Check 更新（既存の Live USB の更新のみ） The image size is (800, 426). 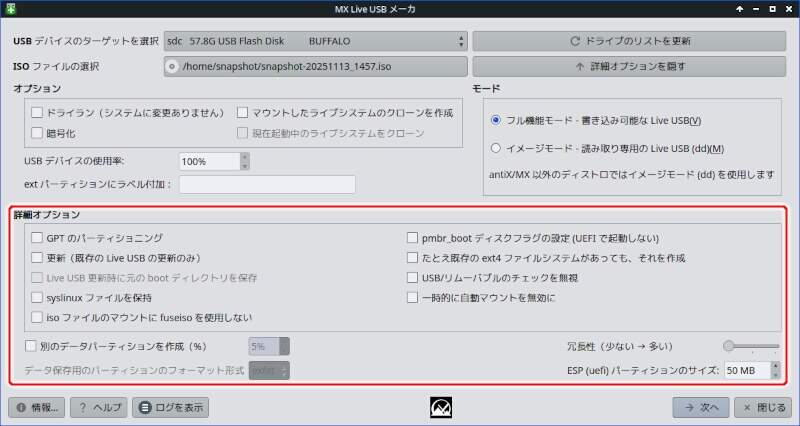point(37,258)
